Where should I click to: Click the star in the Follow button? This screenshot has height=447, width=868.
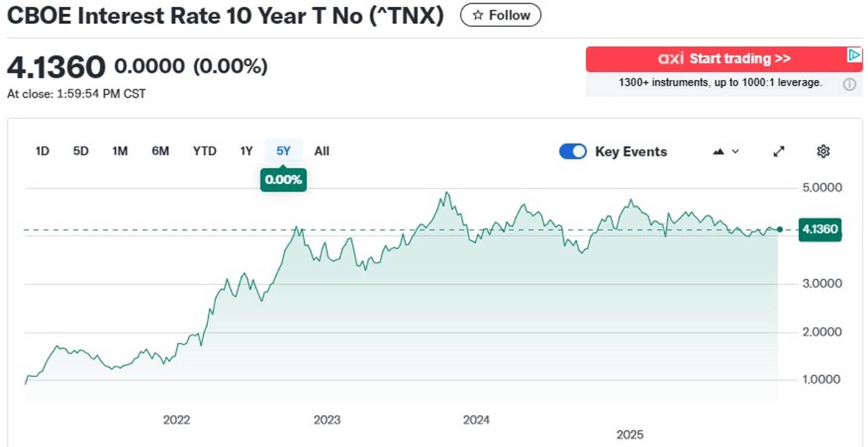point(478,15)
